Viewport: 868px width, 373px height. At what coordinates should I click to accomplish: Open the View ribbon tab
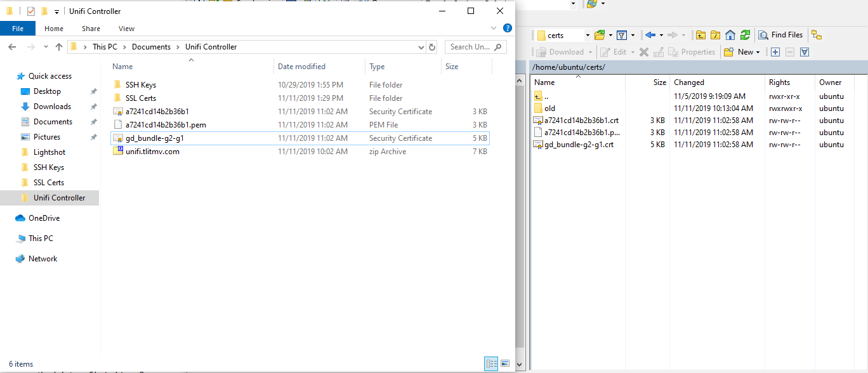tap(126, 29)
